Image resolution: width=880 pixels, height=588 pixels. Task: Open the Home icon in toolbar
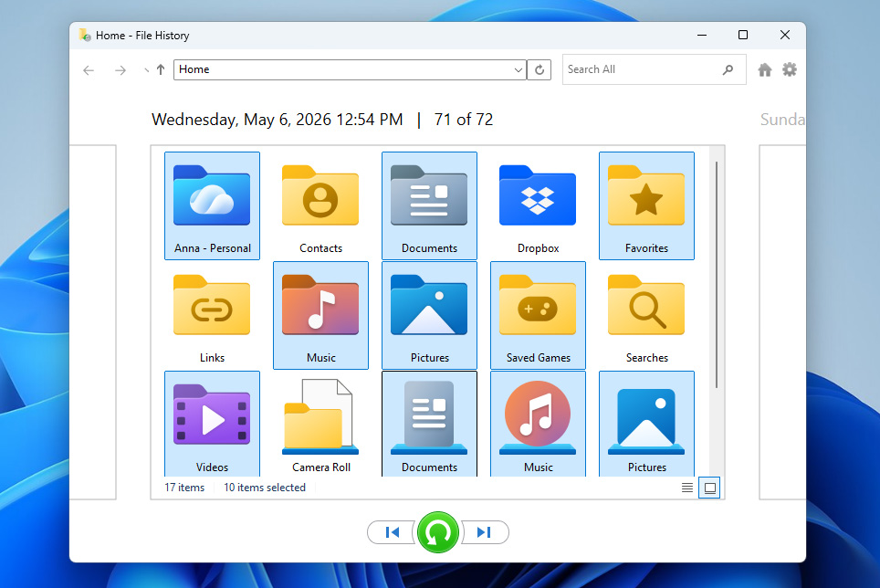click(765, 69)
